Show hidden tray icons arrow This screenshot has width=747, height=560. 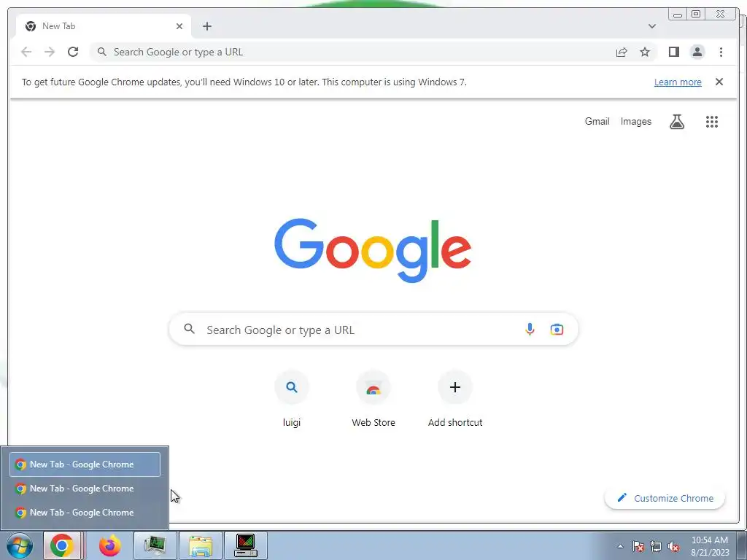tap(620, 546)
